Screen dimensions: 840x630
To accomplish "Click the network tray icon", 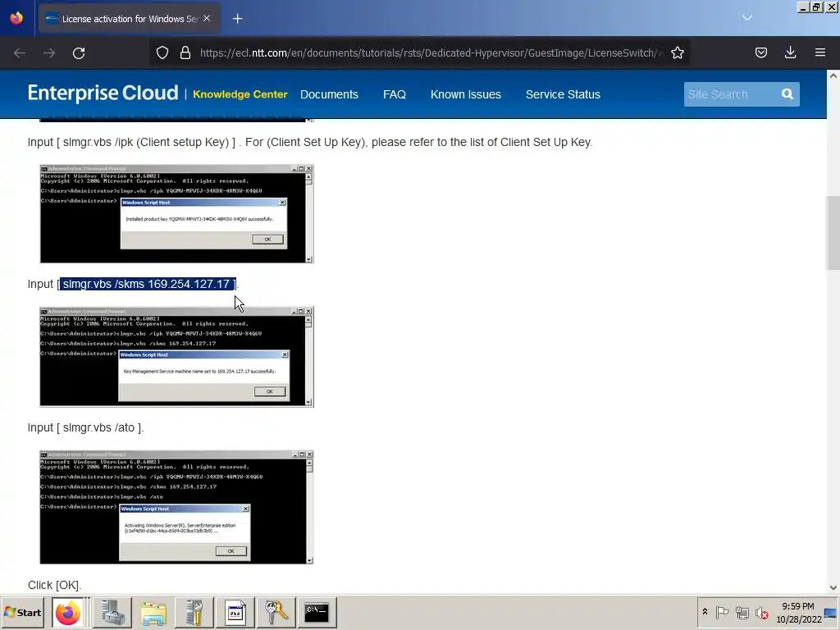I will [742, 612].
